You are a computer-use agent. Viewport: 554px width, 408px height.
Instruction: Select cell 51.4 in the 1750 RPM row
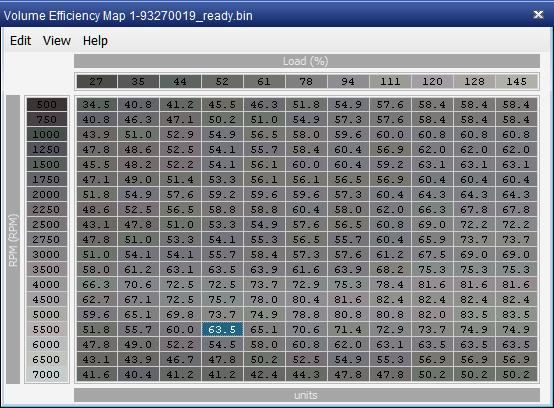[180, 179]
